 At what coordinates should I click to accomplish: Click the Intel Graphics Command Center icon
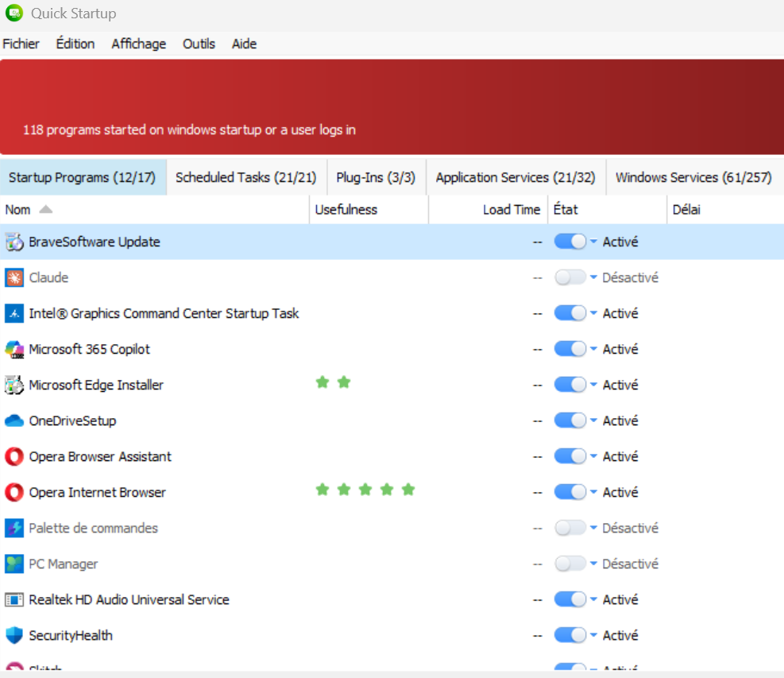pyautogui.click(x=14, y=314)
